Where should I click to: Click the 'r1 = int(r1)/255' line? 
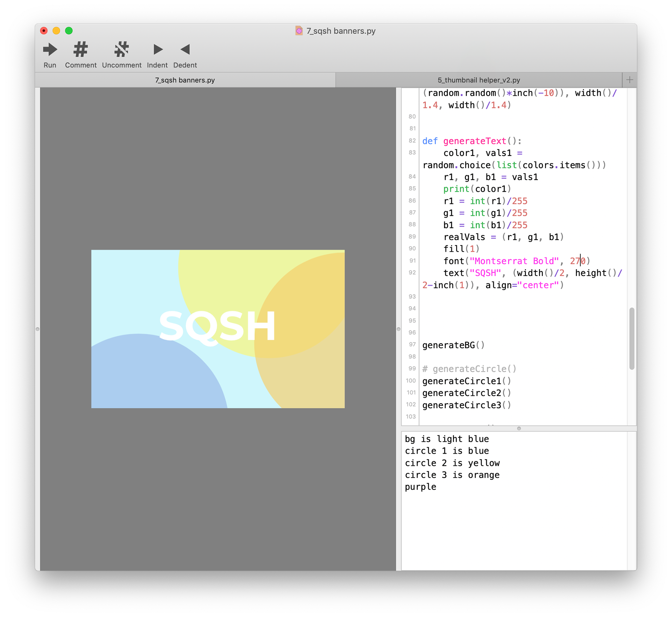485,201
